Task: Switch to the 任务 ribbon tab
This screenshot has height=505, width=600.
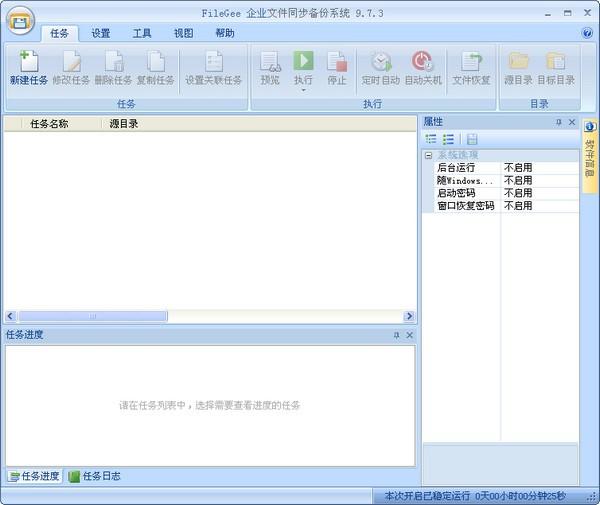Action: [x=59, y=34]
